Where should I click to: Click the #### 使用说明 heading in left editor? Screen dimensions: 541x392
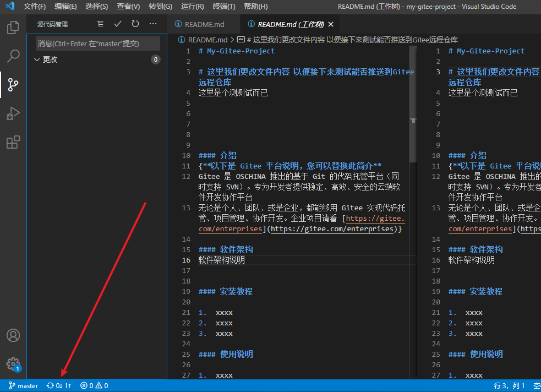(226, 354)
